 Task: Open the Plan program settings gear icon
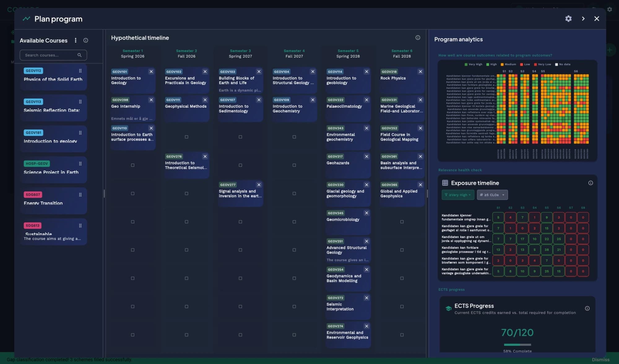[568, 19]
